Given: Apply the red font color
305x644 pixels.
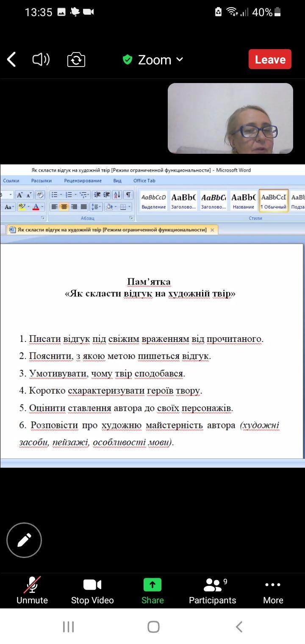Looking at the screenshot, I should tap(36, 207).
